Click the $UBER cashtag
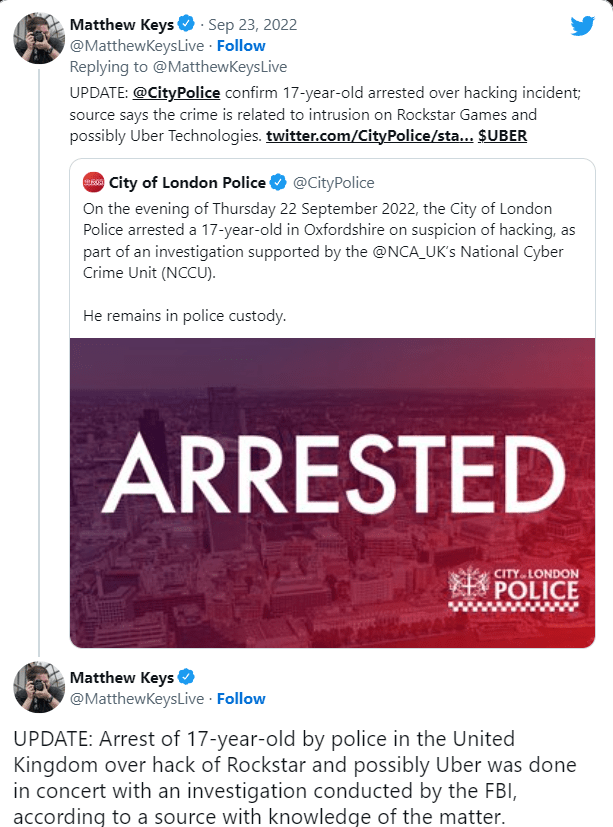613x827 pixels. pyautogui.click(x=503, y=135)
